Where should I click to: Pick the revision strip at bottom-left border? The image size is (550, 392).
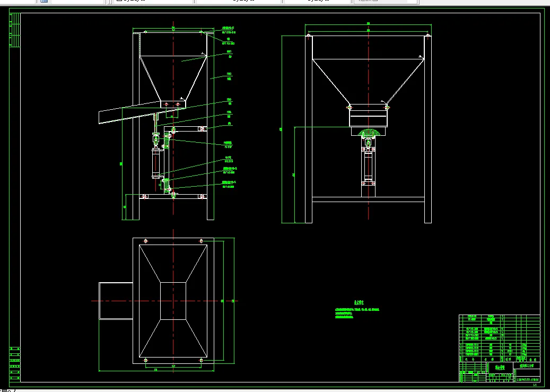tap(15, 364)
